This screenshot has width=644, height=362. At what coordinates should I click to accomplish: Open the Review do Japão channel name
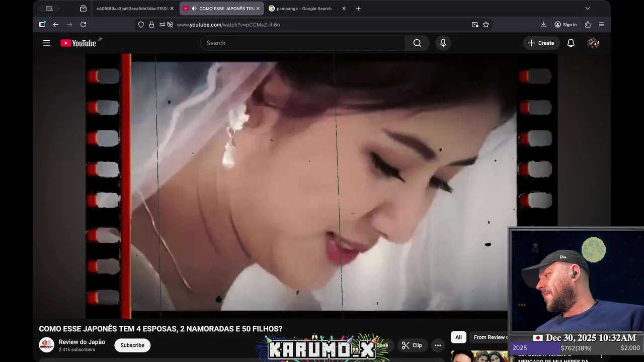[82, 342]
